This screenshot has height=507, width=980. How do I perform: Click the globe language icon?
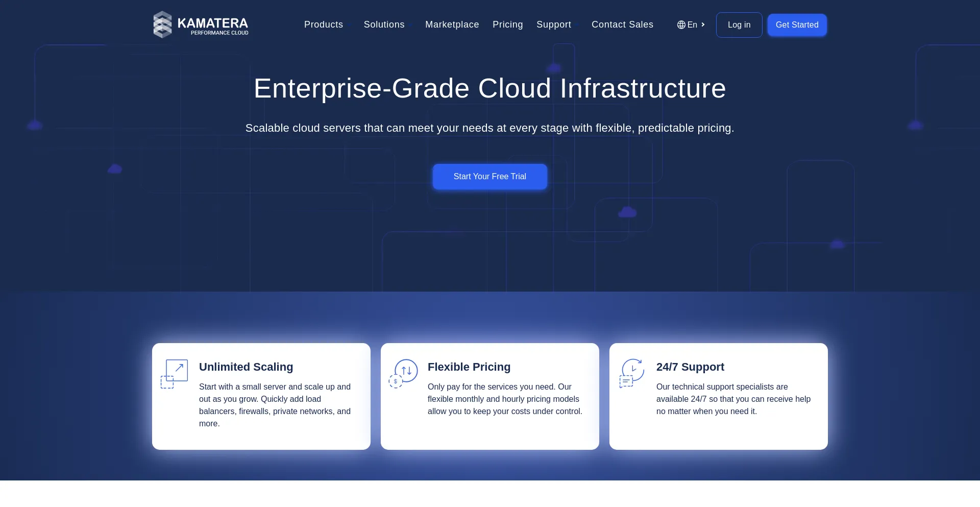[x=681, y=25]
